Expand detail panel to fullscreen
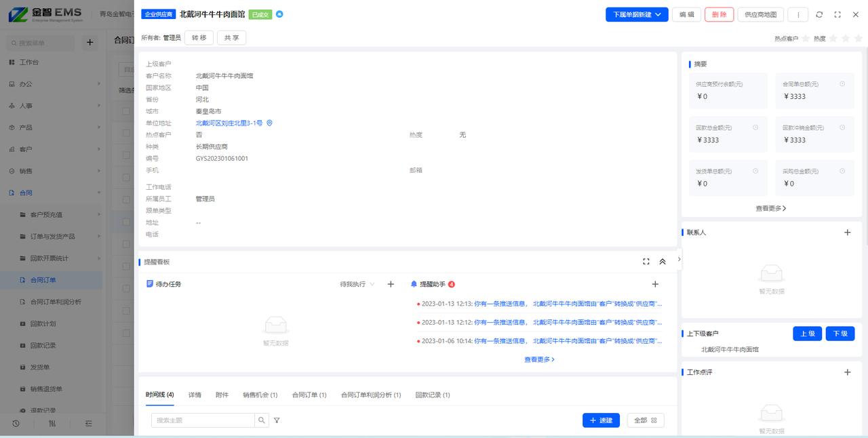868x438 pixels. (x=837, y=14)
